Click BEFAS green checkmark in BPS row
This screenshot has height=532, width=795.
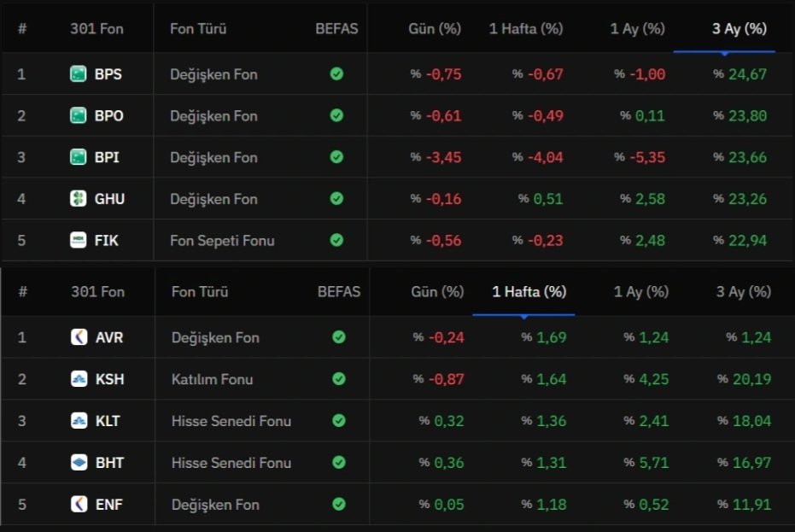[x=336, y=74]
